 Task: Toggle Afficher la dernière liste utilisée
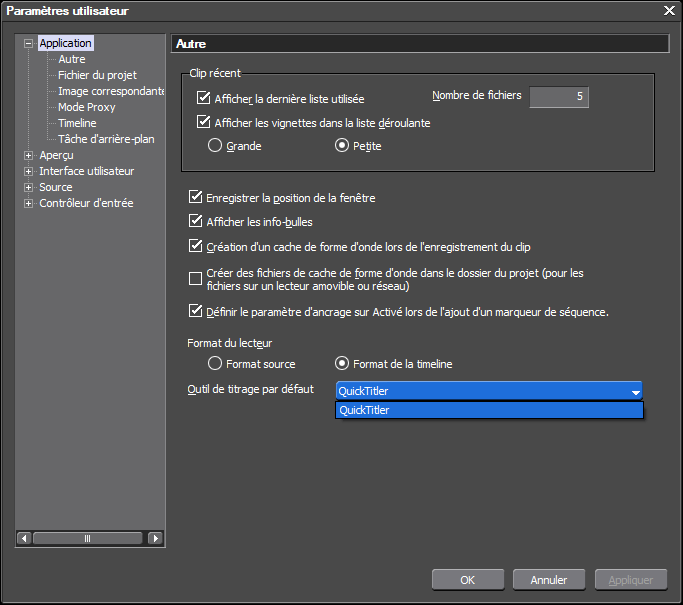205,99
